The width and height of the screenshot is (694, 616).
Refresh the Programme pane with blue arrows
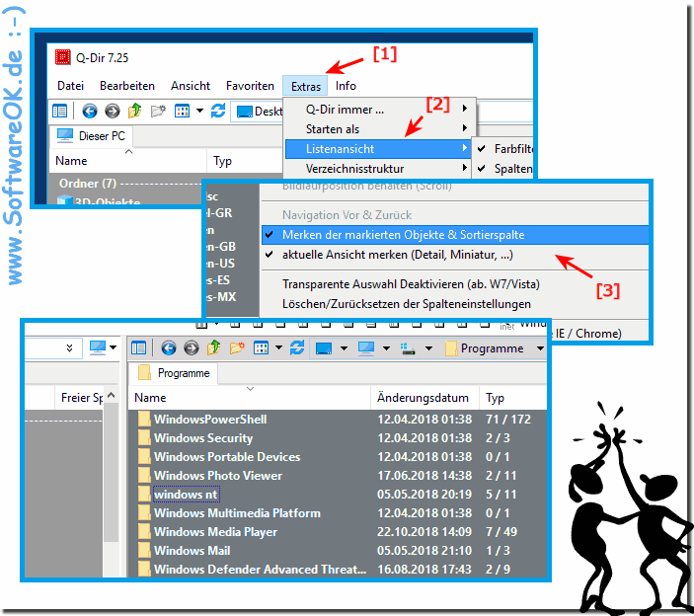[x=297, y=347]
